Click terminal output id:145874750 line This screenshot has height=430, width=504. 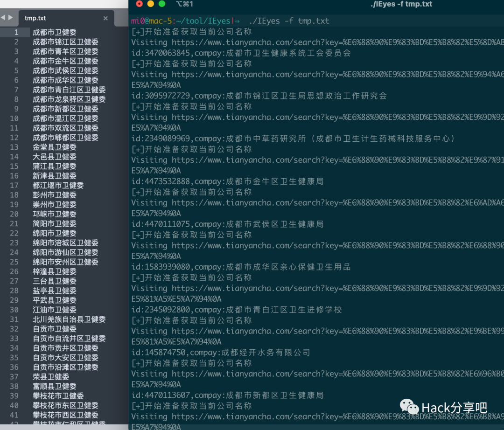tap(221, 352)
